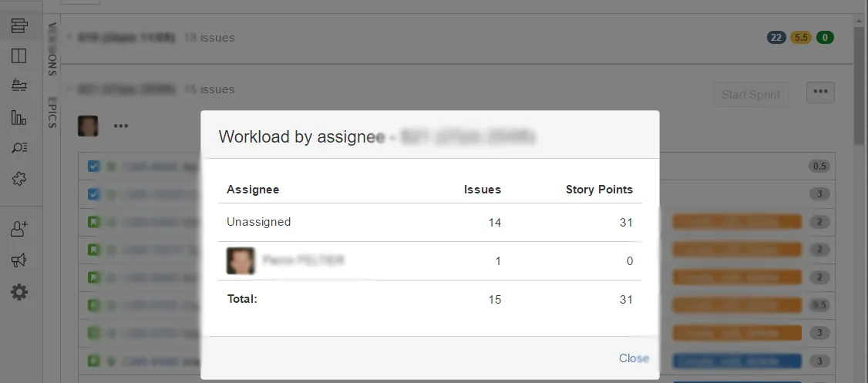Click the assignee avatar filter below sprint header

[88, 126]
